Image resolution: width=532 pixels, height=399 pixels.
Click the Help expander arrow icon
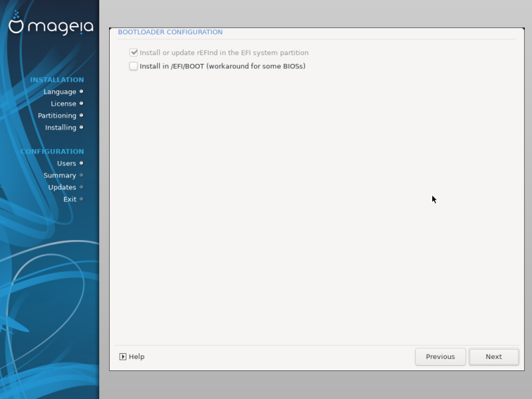[x=123, y=356]
